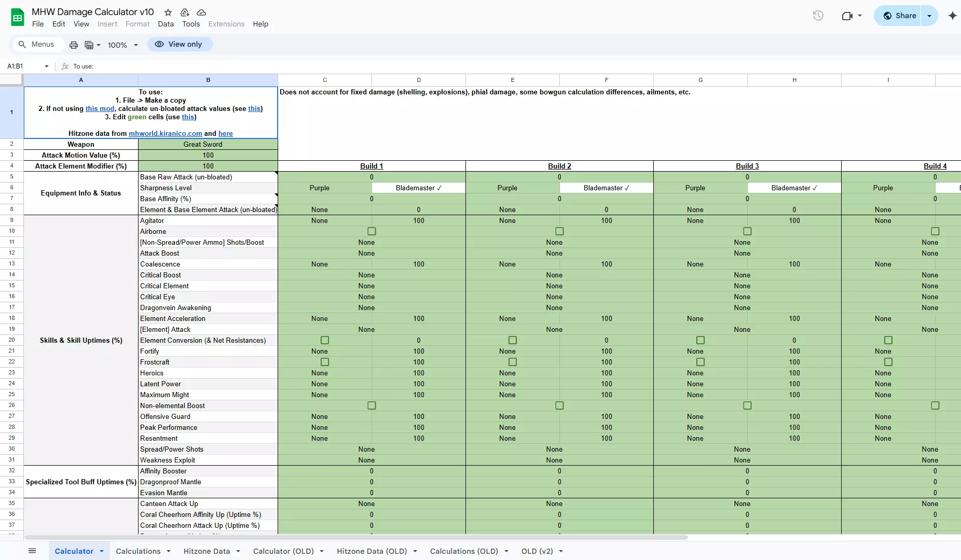961x560 pixels.
Task: Open the Gemini sparkle icon
Action: coord(952,16)
